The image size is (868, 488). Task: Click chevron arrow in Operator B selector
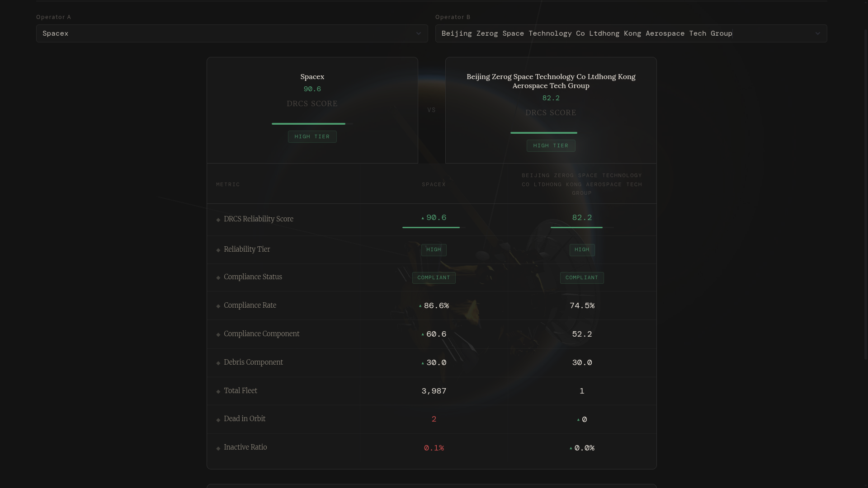click(x=817, y=33)
